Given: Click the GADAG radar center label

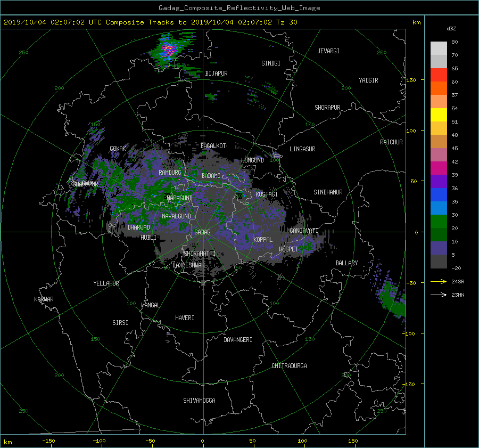Looking at the screenshot, I should click(202, 232).
